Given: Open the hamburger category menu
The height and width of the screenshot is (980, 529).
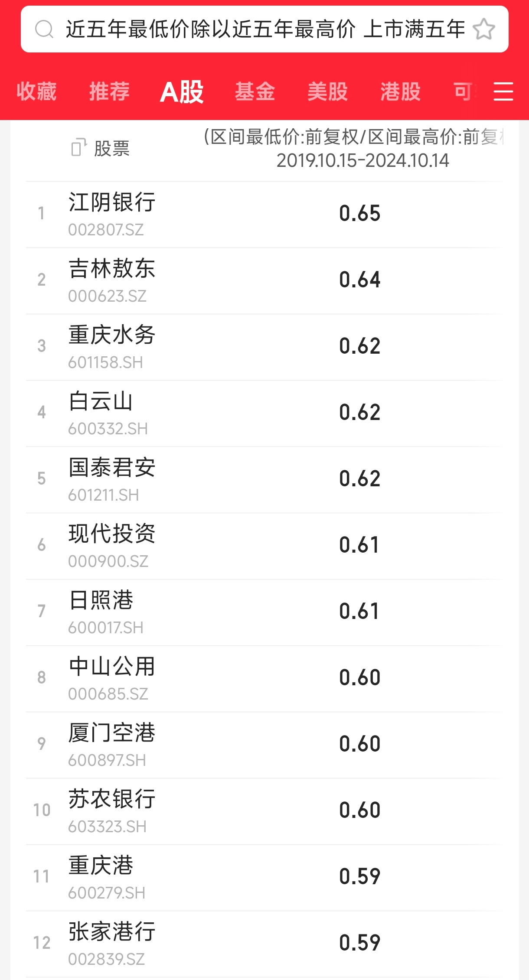Looking at the screenshot, I should pyautogui.click(x=503, y=91).
